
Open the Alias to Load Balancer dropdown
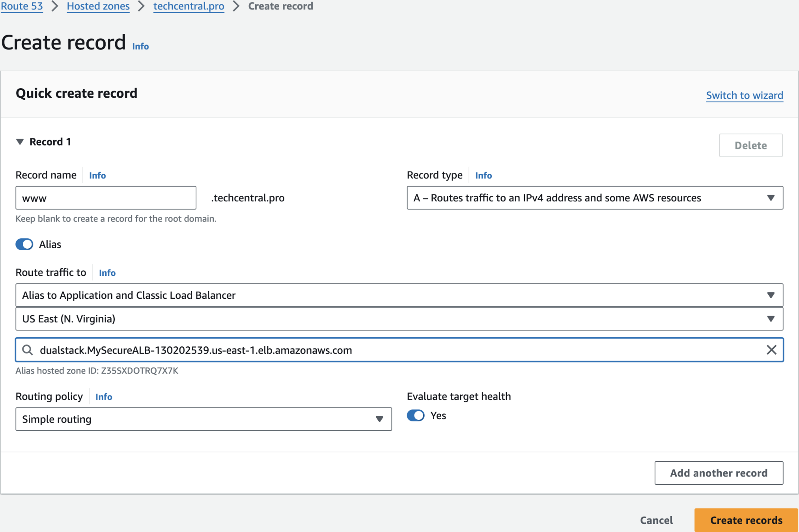tap(399, 295)
